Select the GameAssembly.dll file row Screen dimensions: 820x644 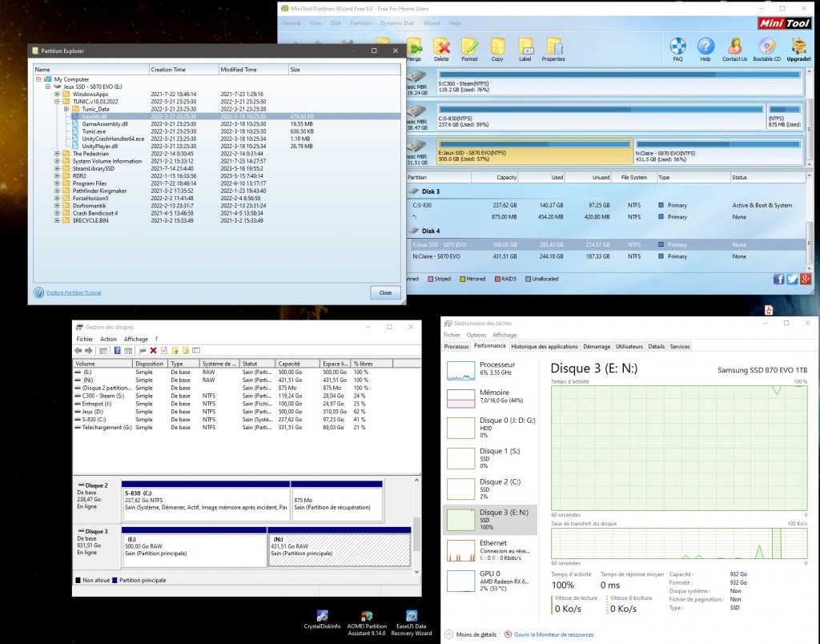coord(219,124)
